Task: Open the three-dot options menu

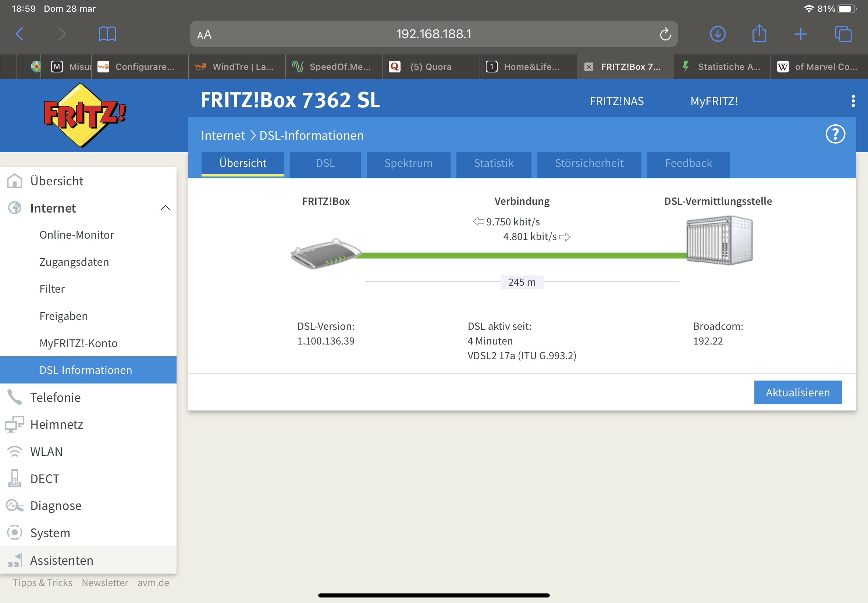Action: tap(853, 101)
